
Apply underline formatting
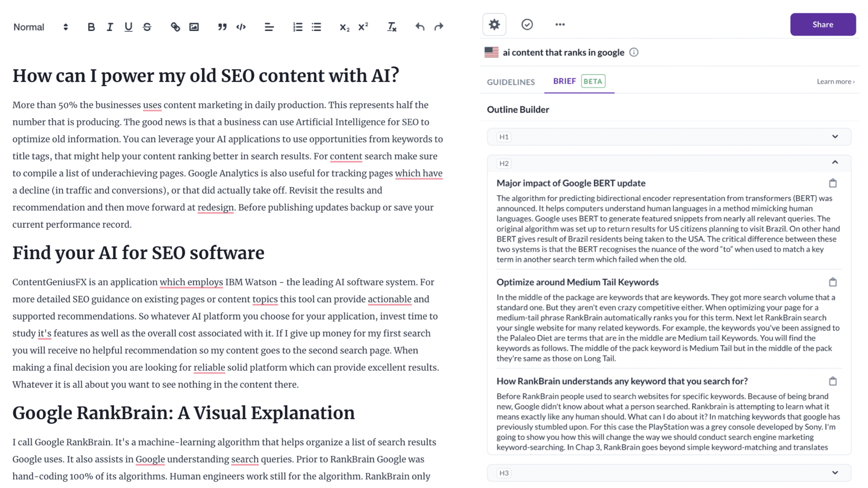point(128,27)
